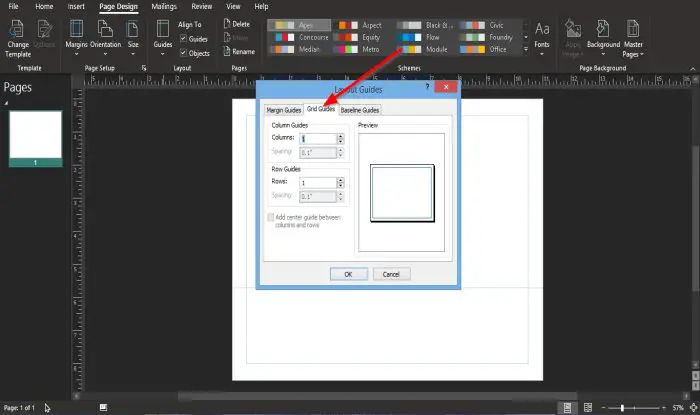Open Page Setup dialog launcher
Viewport: 700px width, 415px height.
pyautogui.click(x=144, y=68)
